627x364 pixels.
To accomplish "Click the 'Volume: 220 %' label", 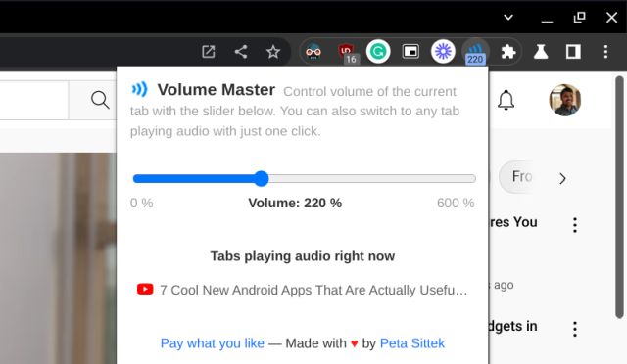I will coord(295,203).
